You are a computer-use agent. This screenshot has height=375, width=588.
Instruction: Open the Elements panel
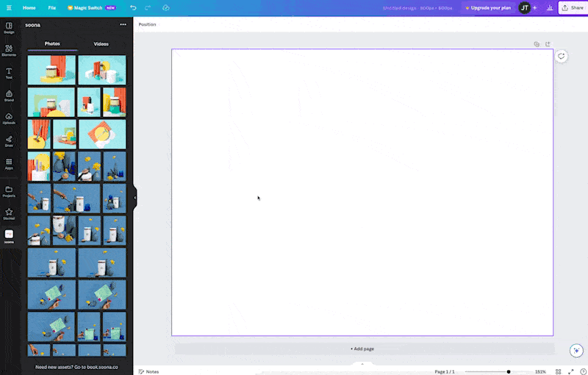pos(9,50)
